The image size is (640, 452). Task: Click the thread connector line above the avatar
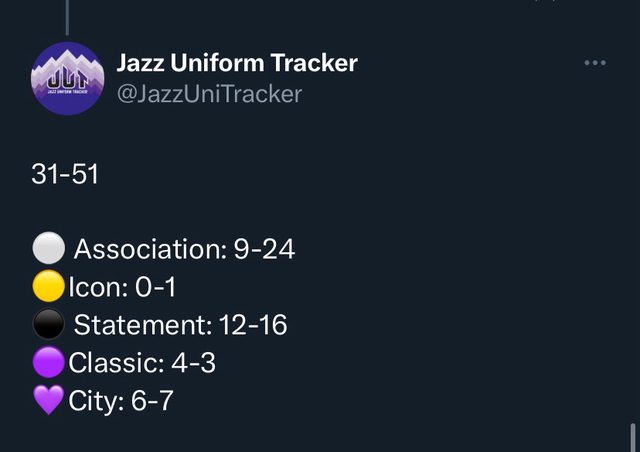click(x=67, y=14)
